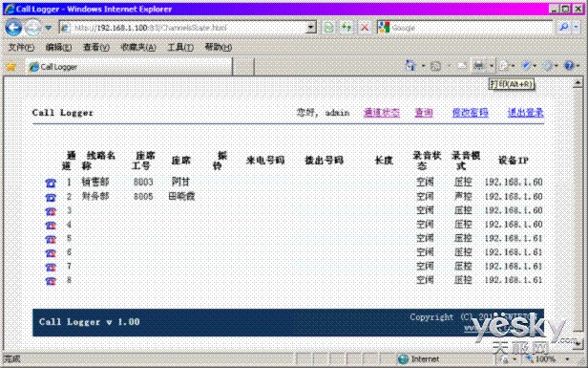The width and height of the screenshot is (588, 368).
Task: Select the Call Logger browser tab
Action: click(130, 67)
